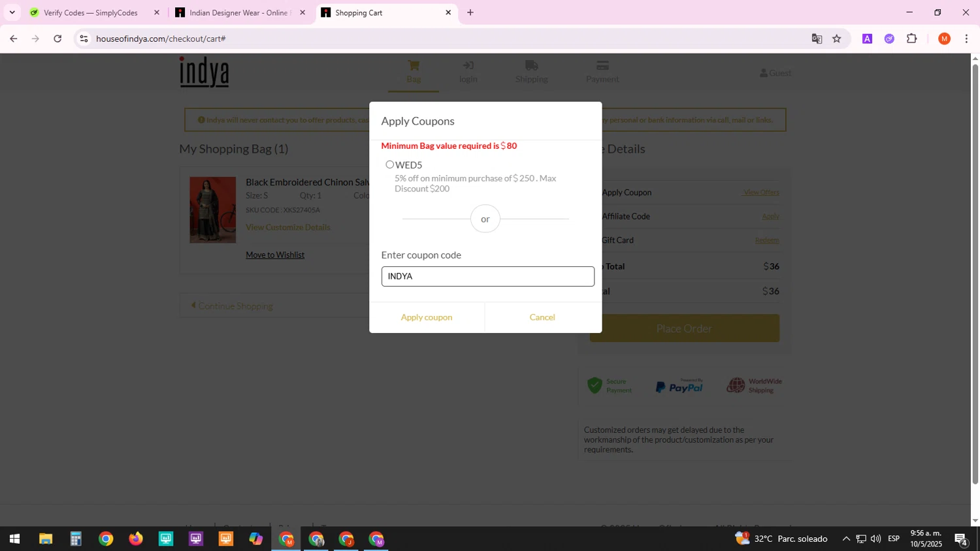Move the item to Wishlist
This screenshot has width=980, height=551.
[x=275, y=255]
